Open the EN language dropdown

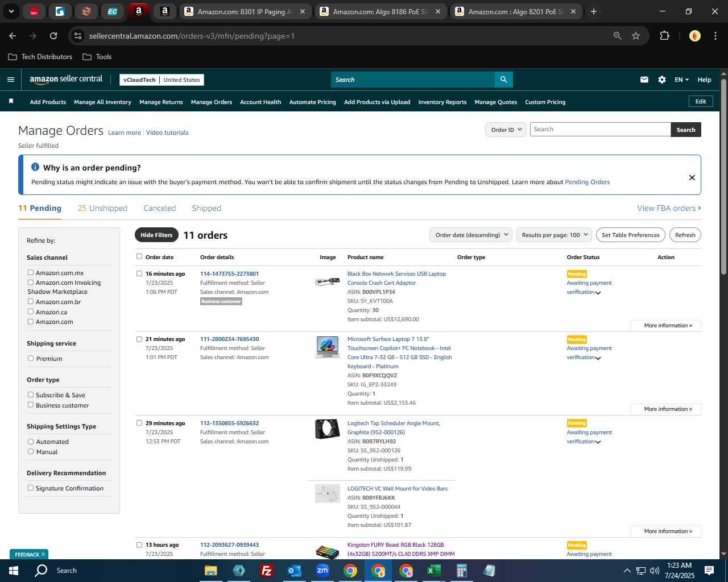681,80
